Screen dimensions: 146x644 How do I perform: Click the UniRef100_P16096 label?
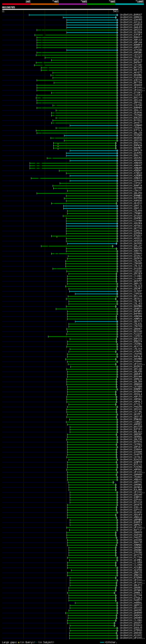click(131, 77)
